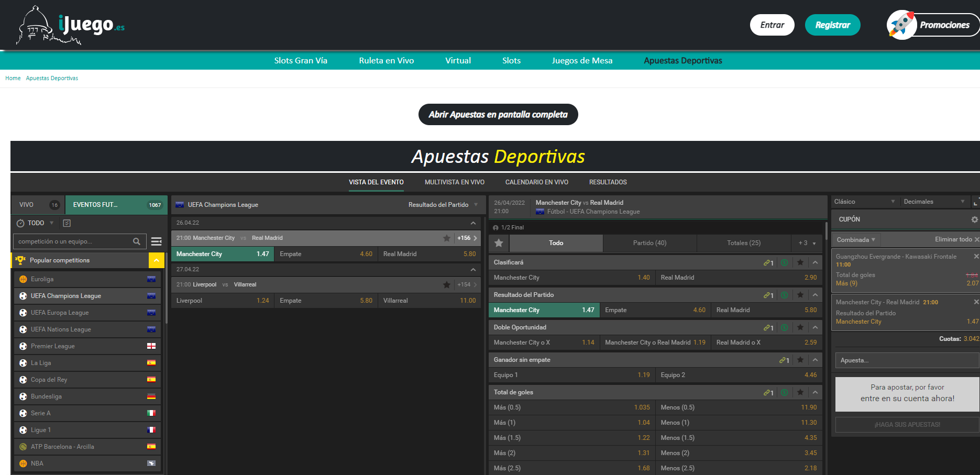Expand the coupon panel icon
The image size is (980, 475).
pos(976,202)
